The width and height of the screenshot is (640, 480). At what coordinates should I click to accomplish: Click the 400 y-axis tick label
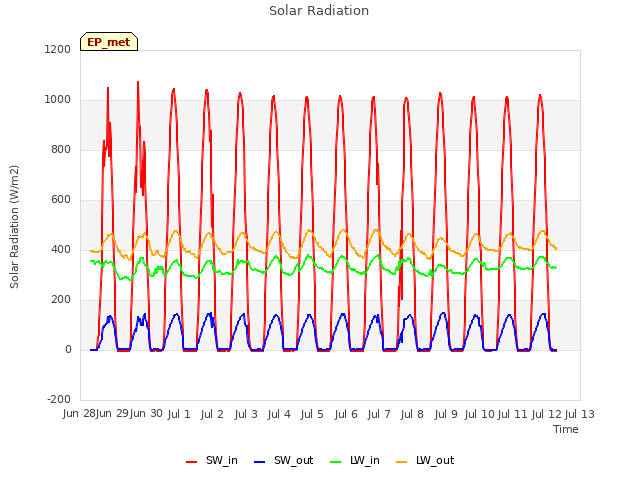point(61,249)
